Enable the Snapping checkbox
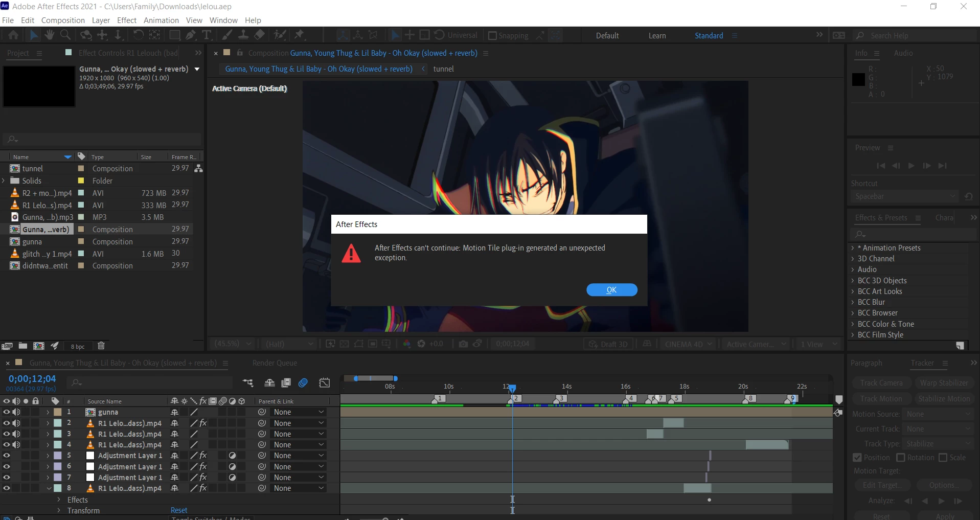 pos(492,35)
